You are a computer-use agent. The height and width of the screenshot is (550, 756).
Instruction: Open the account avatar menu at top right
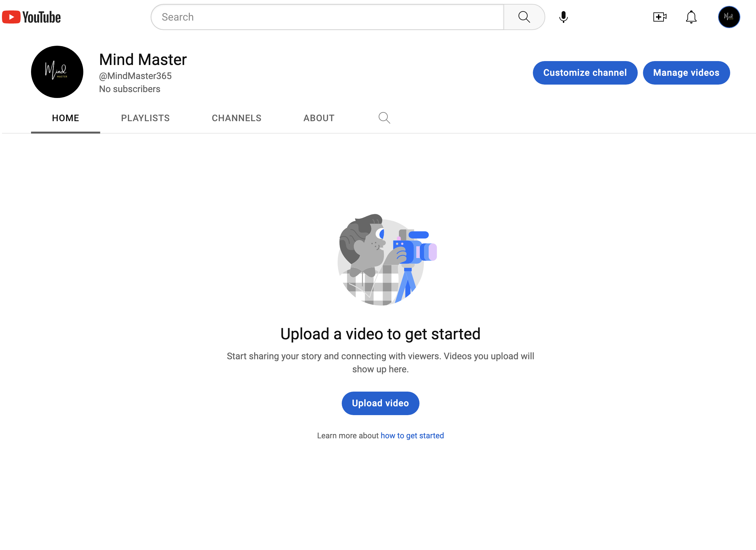tap(729, 17)
